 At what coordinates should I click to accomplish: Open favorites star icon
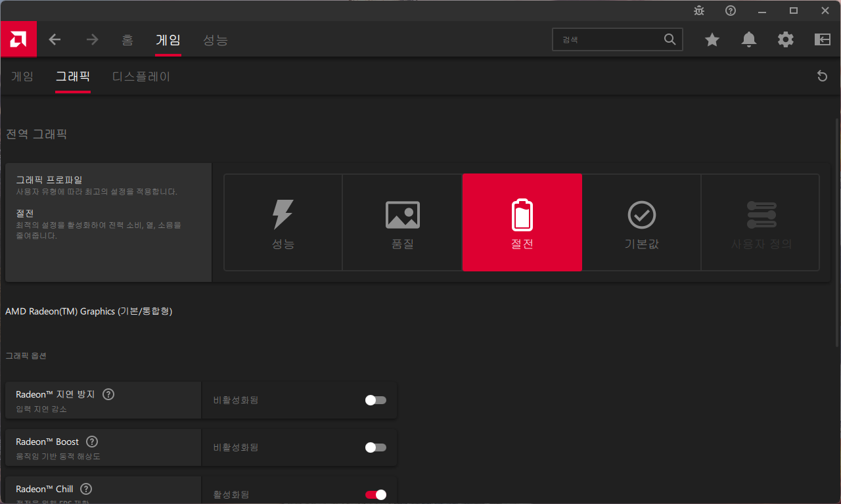(712, 39)
